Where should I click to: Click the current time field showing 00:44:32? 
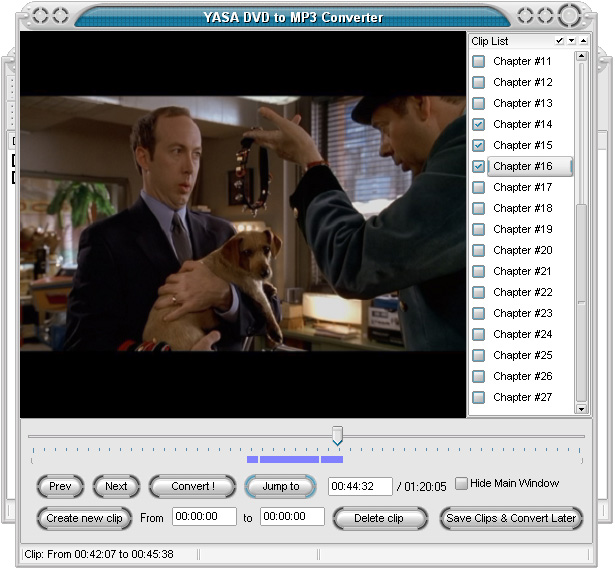pyautogui.click(x=360, y=486)
